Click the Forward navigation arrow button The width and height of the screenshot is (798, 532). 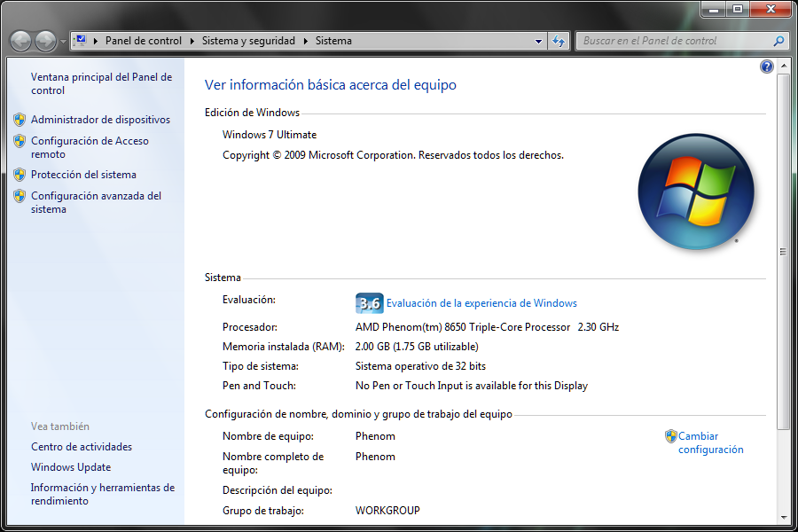(45, 41)
